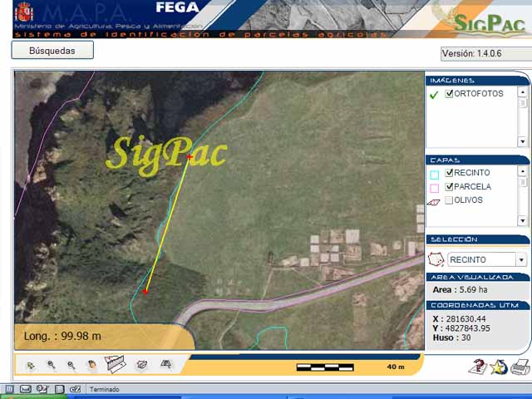Print the map with printer icon
Image resolution: width=532 pixels, height=399 pixels.
(x=520, y=367)
